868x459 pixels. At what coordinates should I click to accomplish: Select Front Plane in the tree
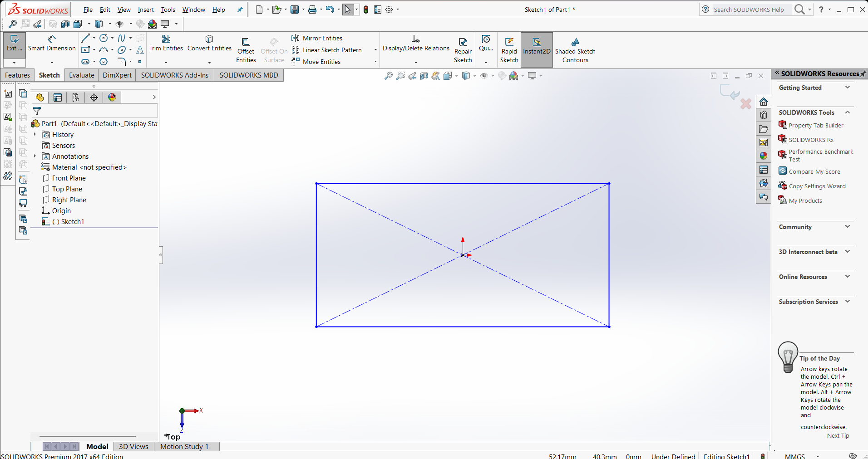click(69, 178)
